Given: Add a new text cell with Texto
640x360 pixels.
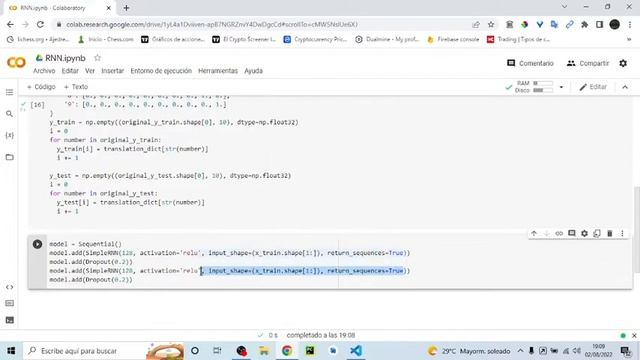Looking at the screenshot, I should (x=76, y=87).
